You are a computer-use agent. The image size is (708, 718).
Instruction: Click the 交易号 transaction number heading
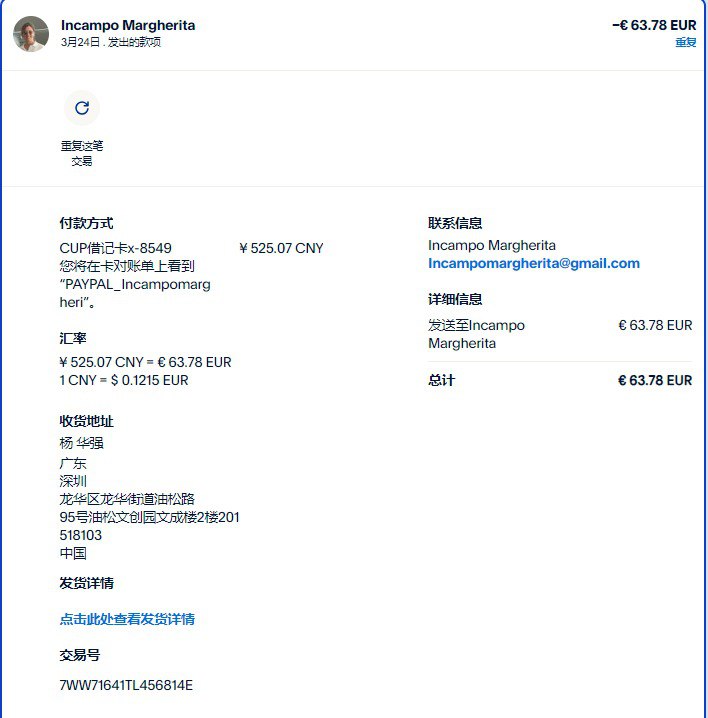pos(80,655)
